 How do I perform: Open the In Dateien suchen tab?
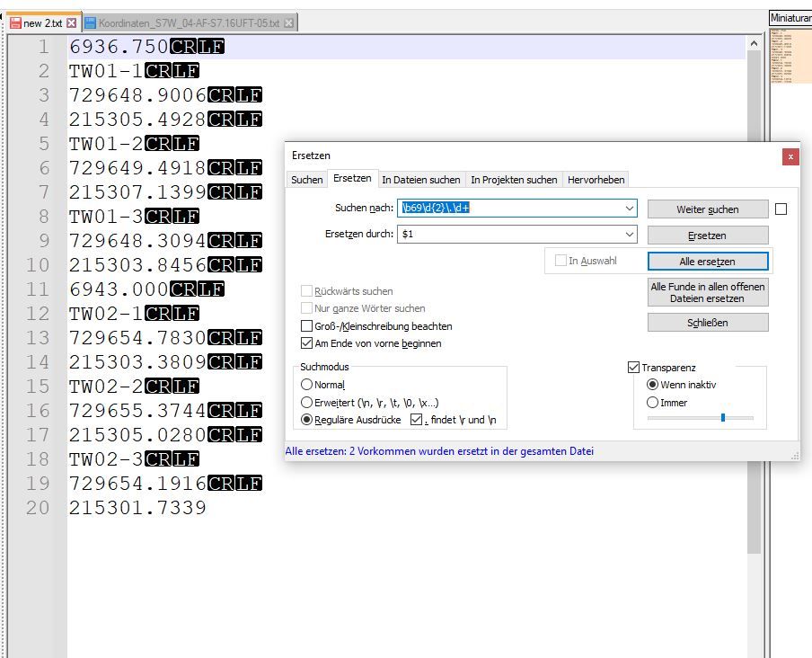[x=421, y=180]
